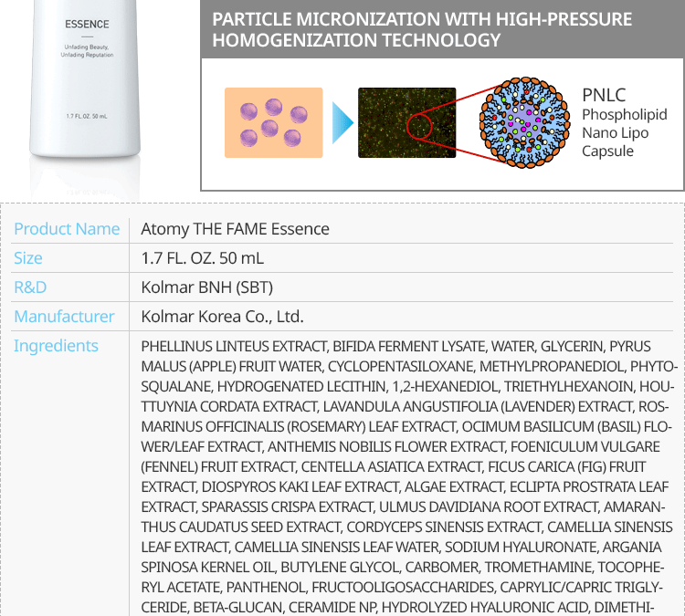
Task: Click the Ingredients row label
Action: 56,345
